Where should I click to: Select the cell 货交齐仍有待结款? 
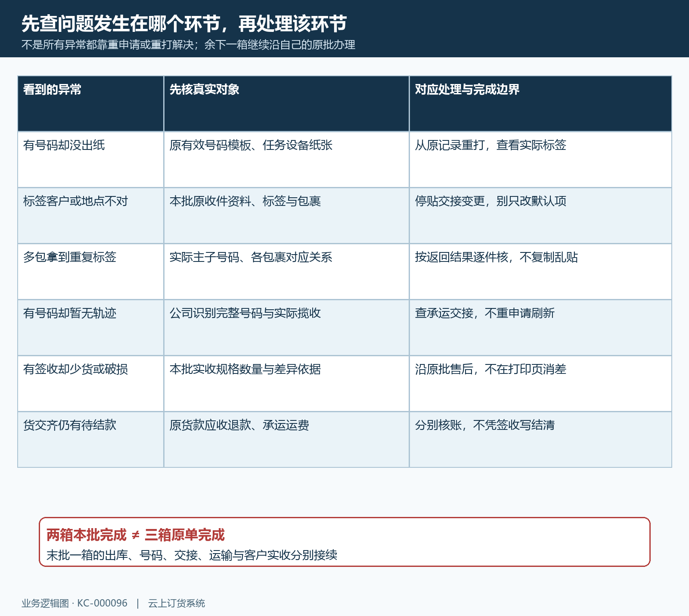point(91,439)
